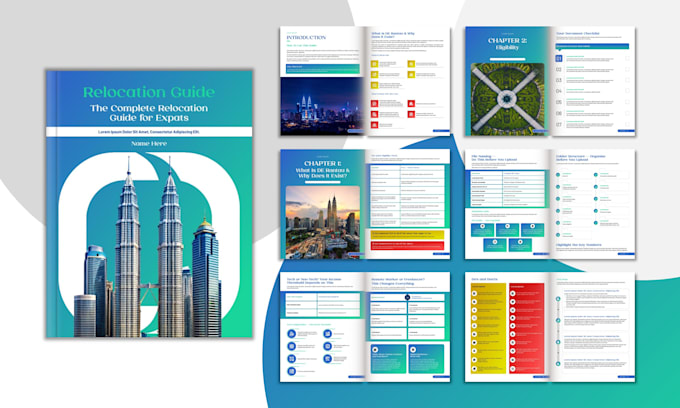Click the red Don'ts column
The height and width of the screenshot is (408, 680).
pos(526,328)
